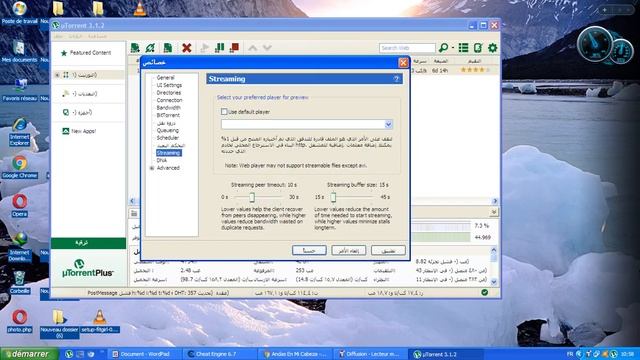Expand the Advanced tree node
Screen dimensions: 640x360
[x=152, y=168]
